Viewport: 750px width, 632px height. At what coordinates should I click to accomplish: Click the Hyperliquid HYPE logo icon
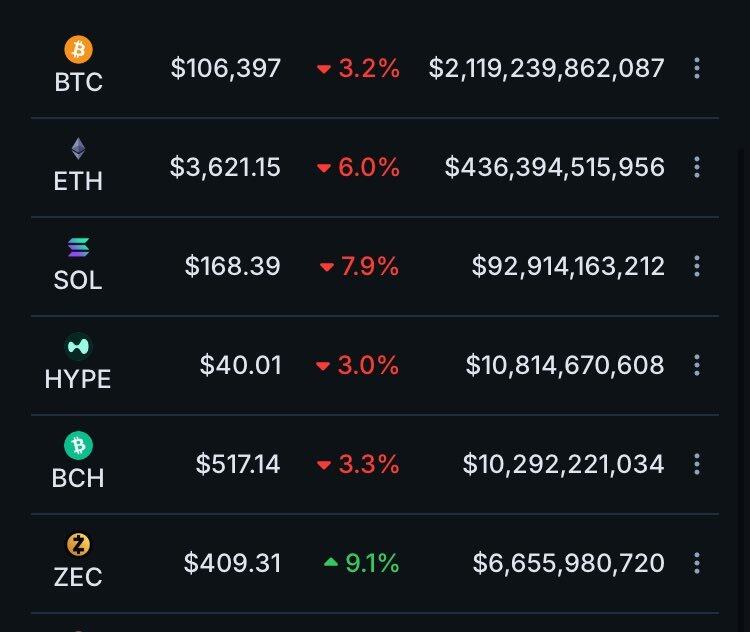78,347
